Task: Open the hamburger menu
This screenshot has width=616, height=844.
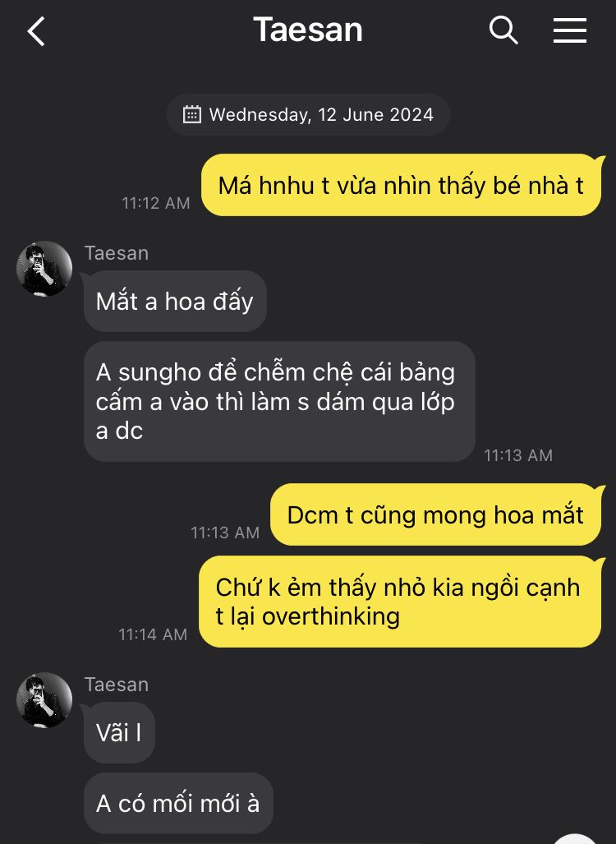Action: tap(570, 30)
